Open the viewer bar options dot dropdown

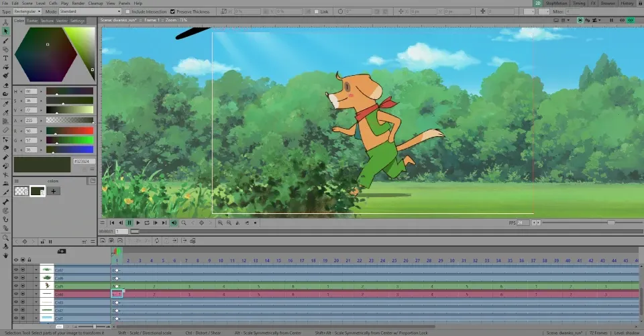click(x=255, y=223)
